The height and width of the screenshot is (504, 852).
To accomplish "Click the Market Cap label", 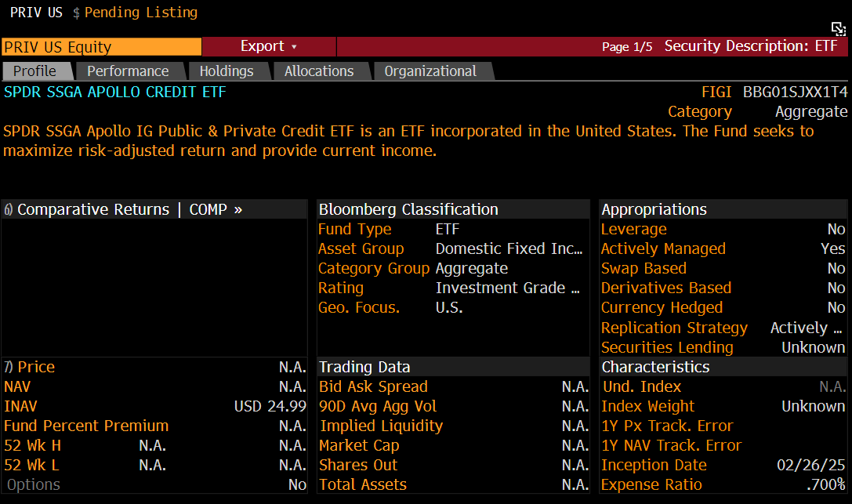I will click(x=359, y=445).
